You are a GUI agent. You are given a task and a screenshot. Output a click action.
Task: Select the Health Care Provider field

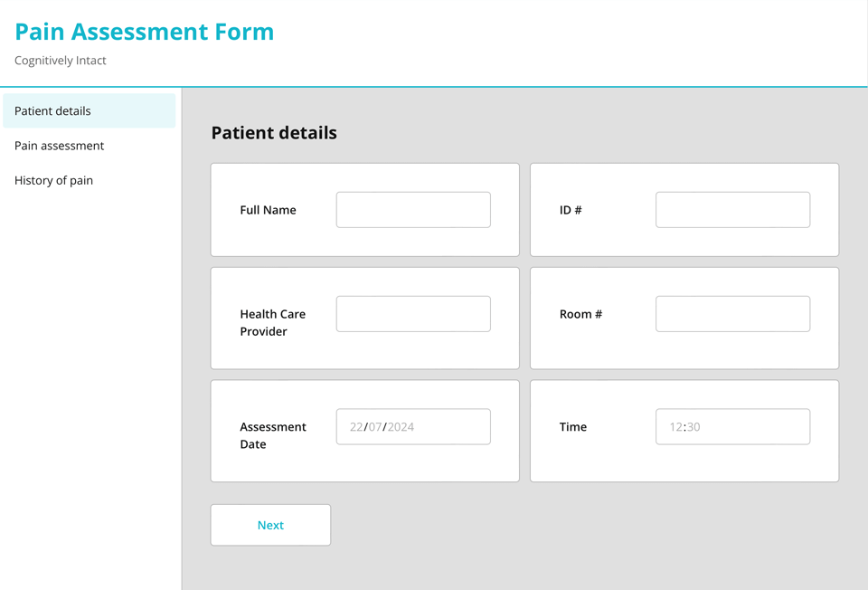pyautogui.click(x=413, y=314)
